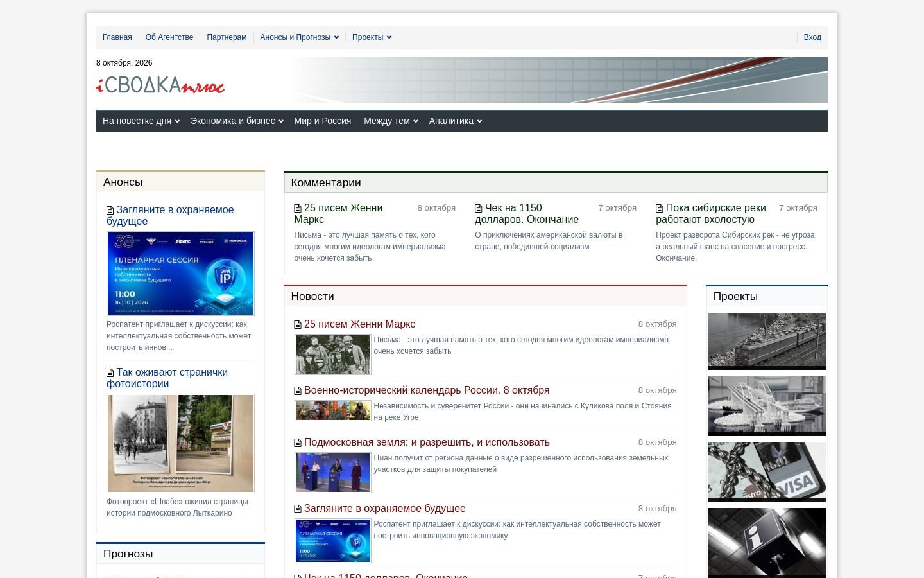Expand the 'Между тем' dropdown menu
This screenshot has height=578, width=924.
(x=390, y=121)
